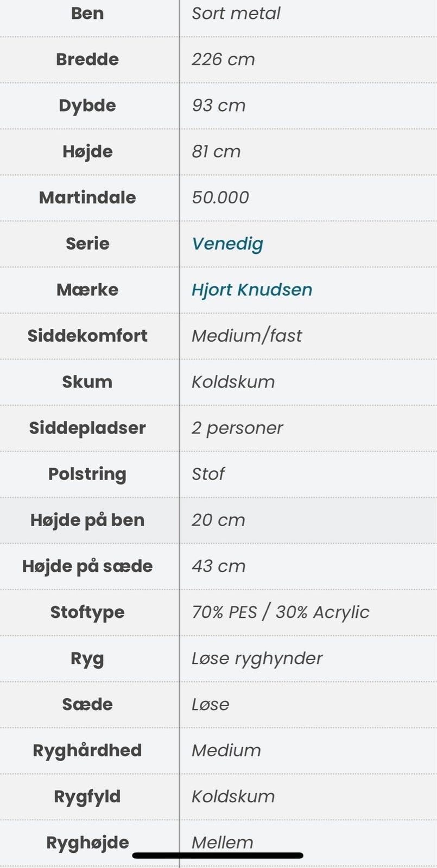Click the Stoftype row label
437x868 pixels.
87,612
